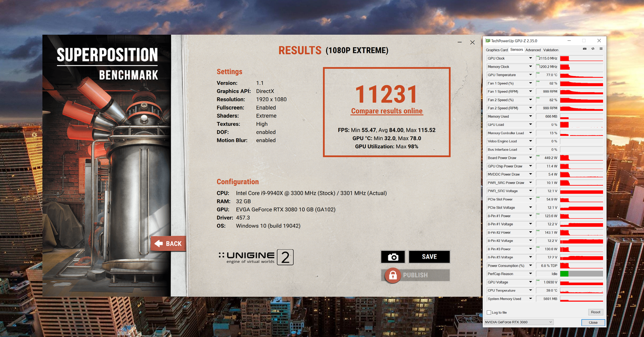Click the MVDDC Power Draw label
This screenshot has width=644, height=337.
(504, 175)
